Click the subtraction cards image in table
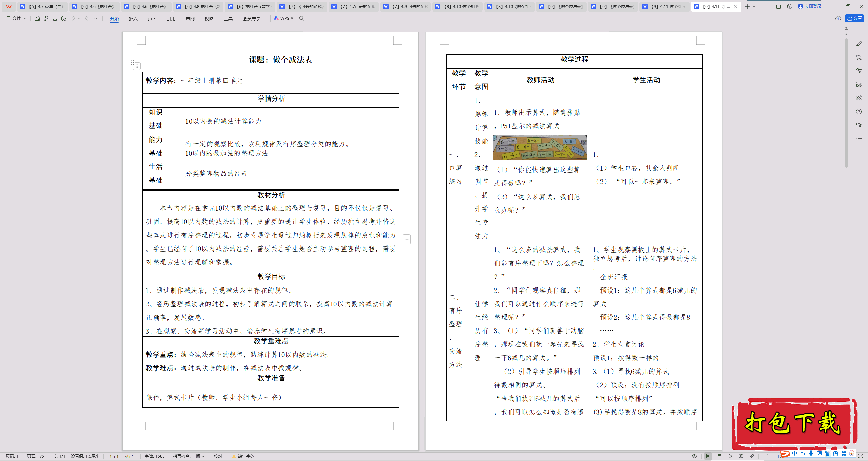The width and height of the screenshot is (868, 461). tap(540, 147)
